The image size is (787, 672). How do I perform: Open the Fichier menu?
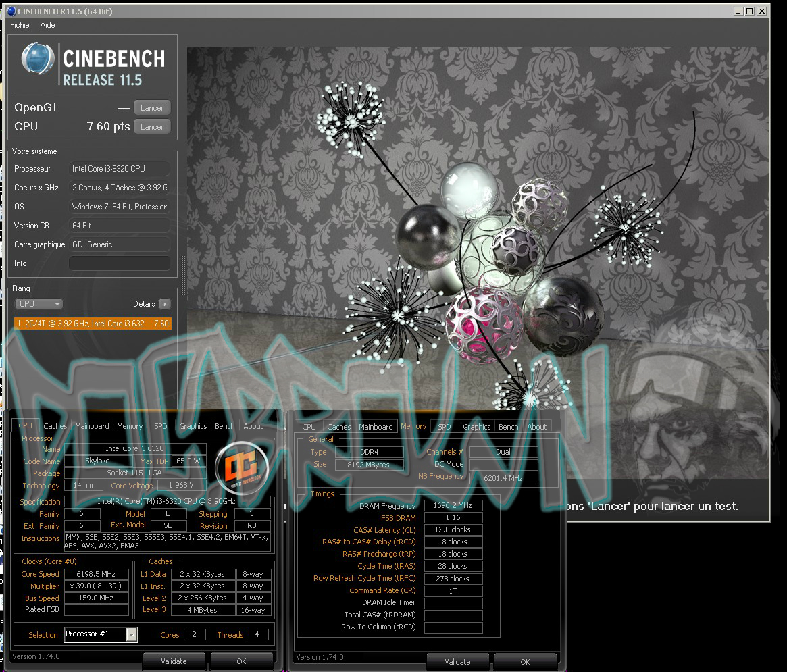[x=20, y=24]
